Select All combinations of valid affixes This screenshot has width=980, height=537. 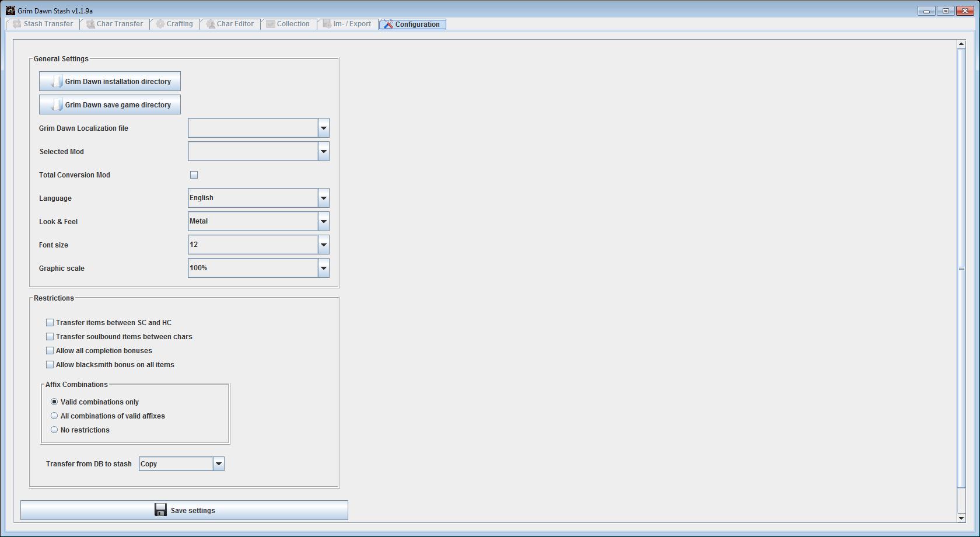[x=54, y=416]
